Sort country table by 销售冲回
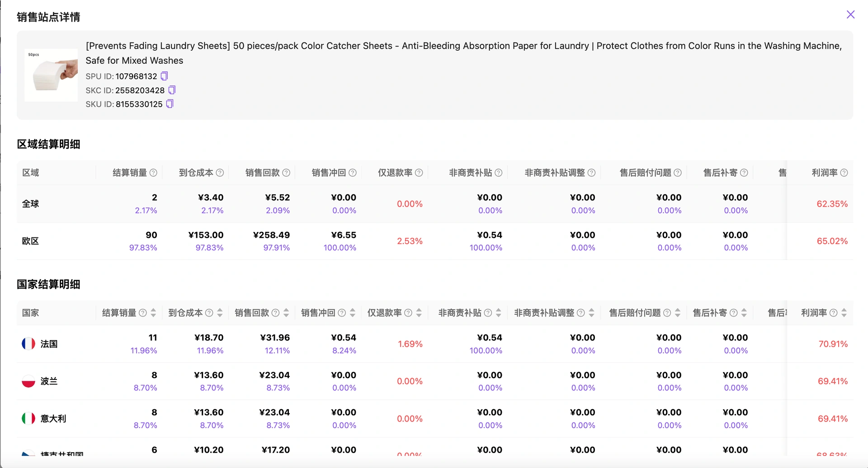 [x=353, y=313]
